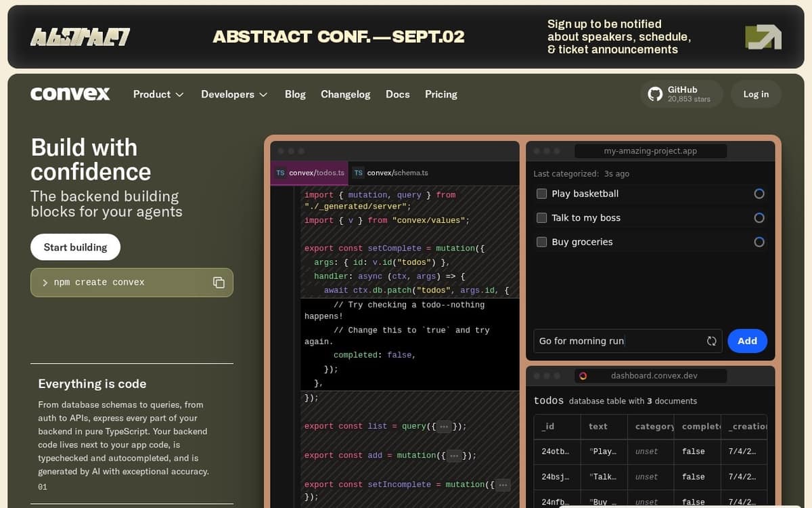Click the 24bsj… id cell
The width and height of the screenshot is (812, 508).
[558, 477]
